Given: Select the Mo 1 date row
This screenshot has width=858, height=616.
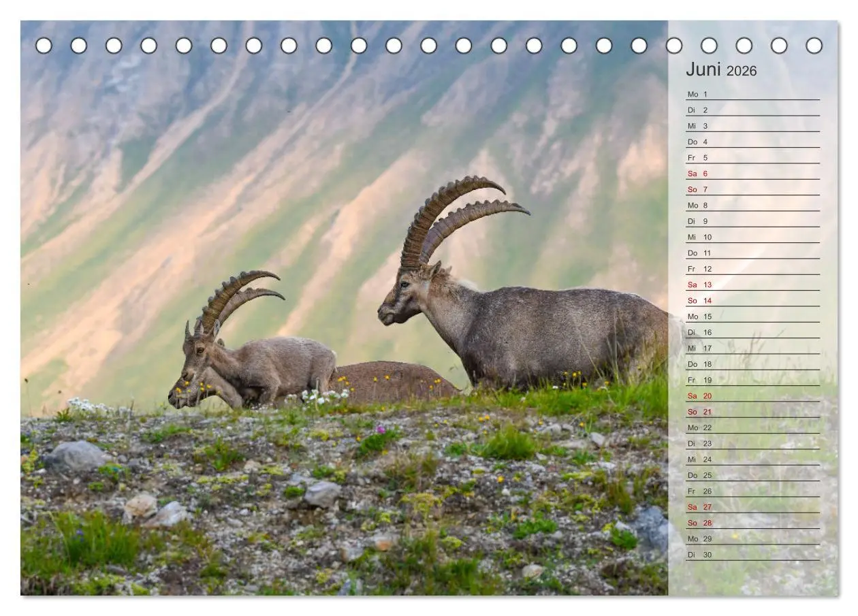Looking at the screenshot, I should [752, 94].
